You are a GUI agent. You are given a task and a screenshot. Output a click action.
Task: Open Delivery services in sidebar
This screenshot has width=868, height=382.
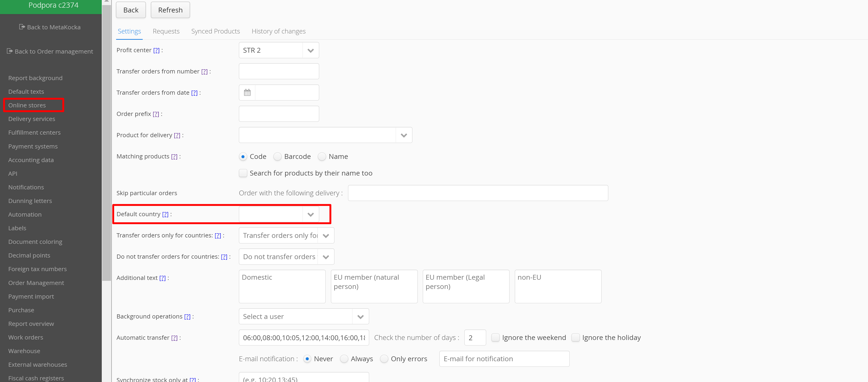32,119
